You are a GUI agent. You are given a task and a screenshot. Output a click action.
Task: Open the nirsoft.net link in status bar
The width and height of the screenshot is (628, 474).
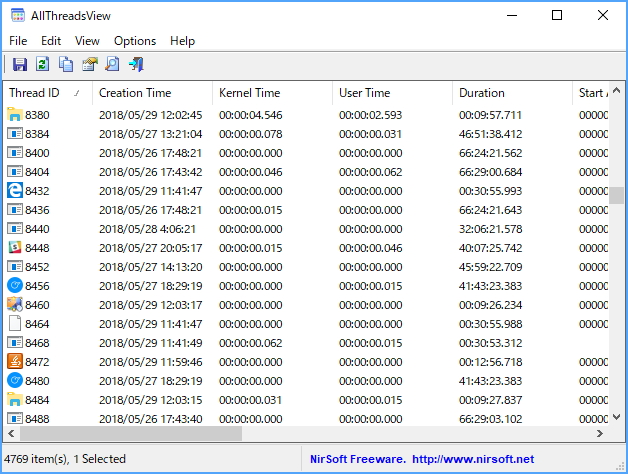tap(473, 459)
